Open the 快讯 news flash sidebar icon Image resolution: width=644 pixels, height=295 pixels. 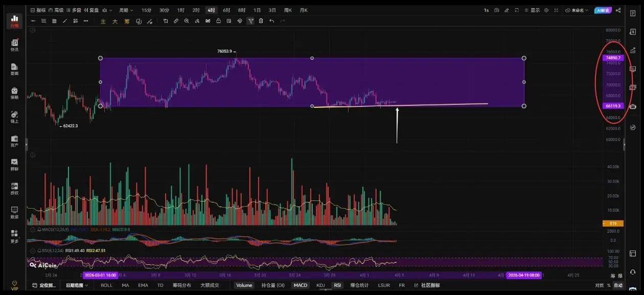point(14,45)
